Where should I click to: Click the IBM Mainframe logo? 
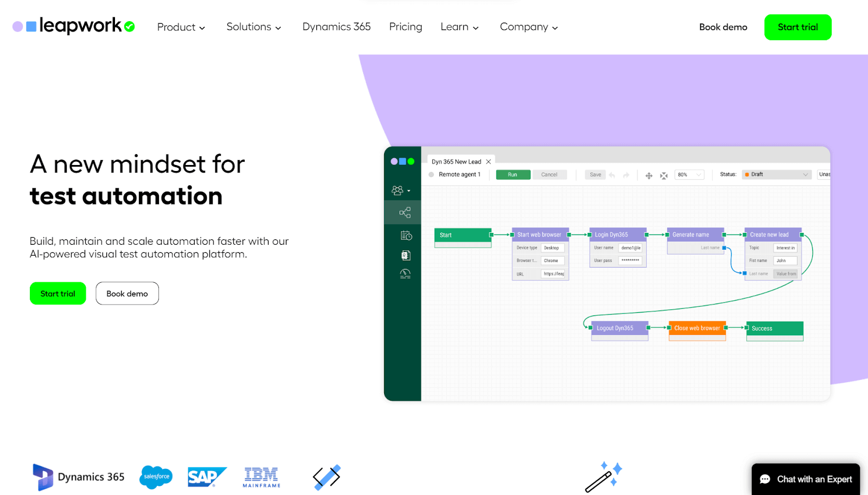pyautogui.click(x=261, y=477)
